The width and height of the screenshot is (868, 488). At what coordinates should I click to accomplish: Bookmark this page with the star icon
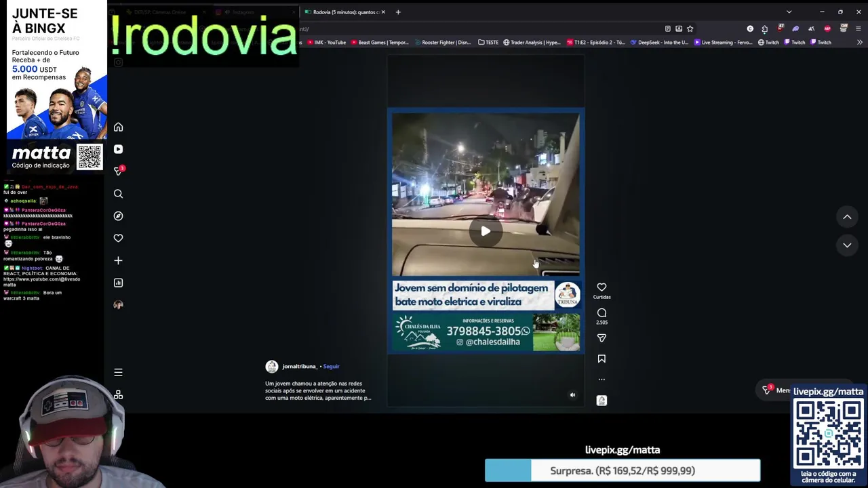point(690,28)
